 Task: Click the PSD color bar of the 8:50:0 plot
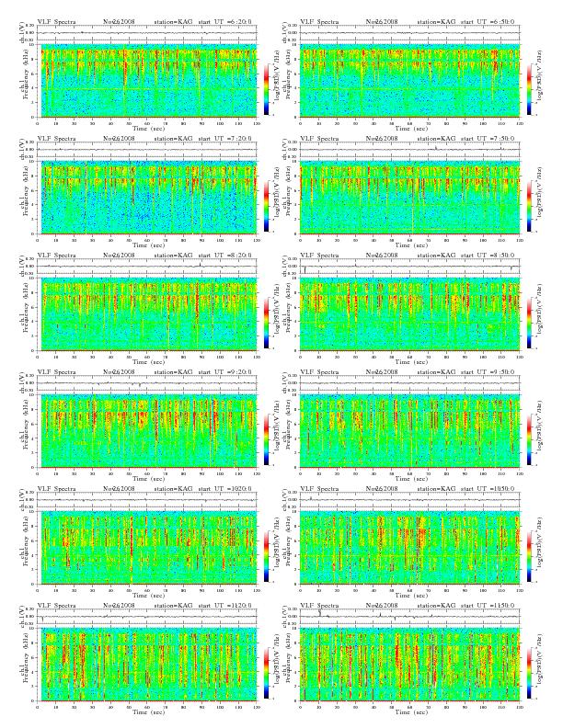pyautogui.click(x=530, y=323)
